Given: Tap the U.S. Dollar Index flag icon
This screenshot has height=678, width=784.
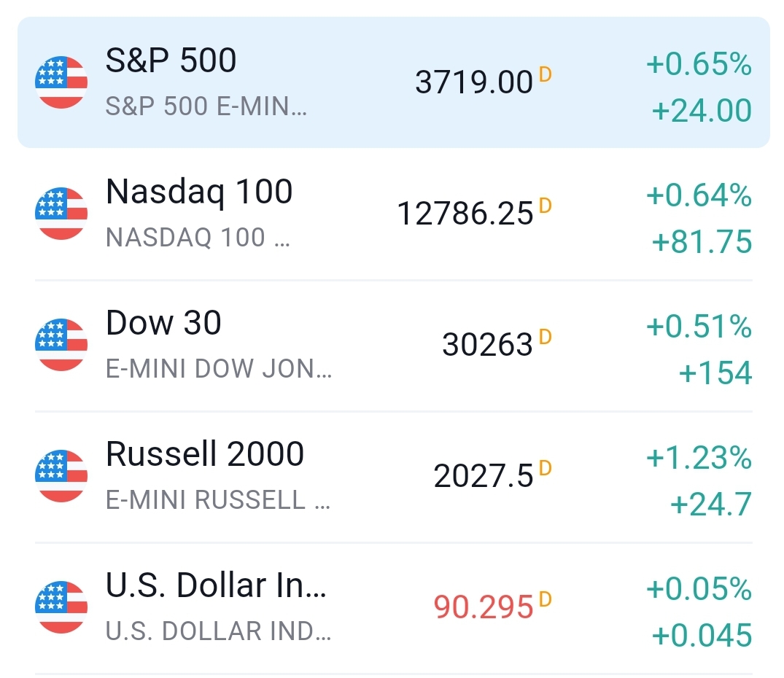Looking at the screenshot, I should click(x=61, y=607).
